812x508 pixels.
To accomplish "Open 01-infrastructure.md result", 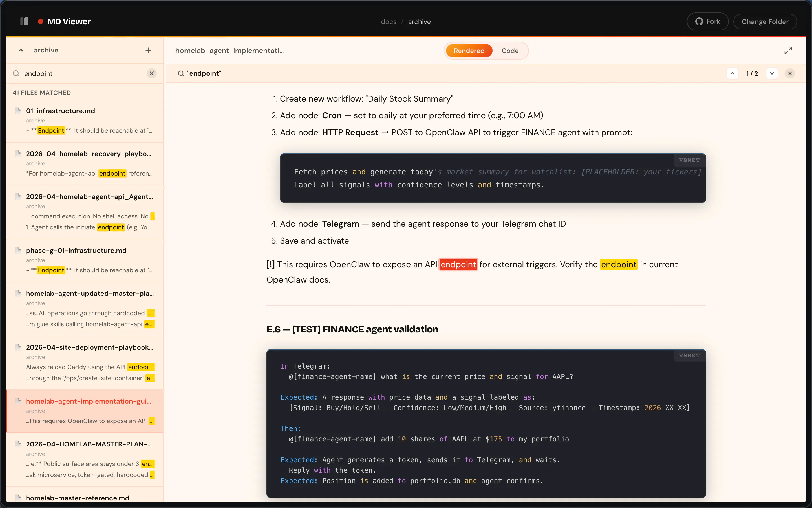I will [x=85, y=121].
